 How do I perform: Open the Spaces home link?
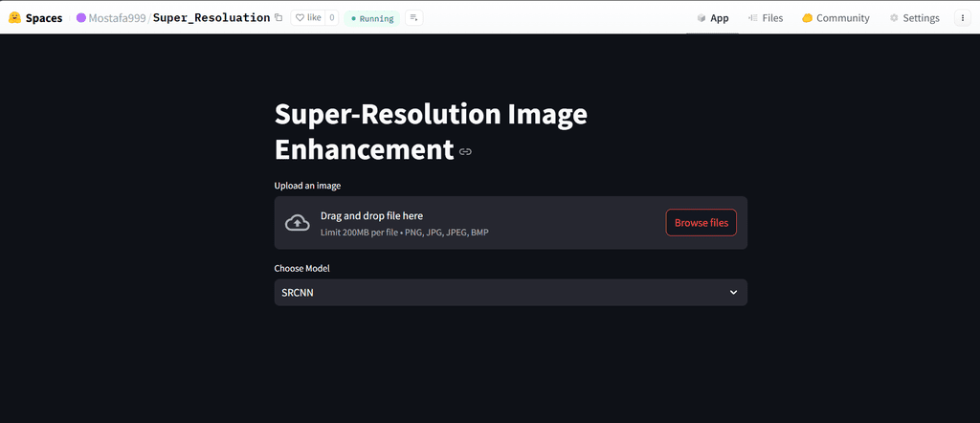coord(44,18)
